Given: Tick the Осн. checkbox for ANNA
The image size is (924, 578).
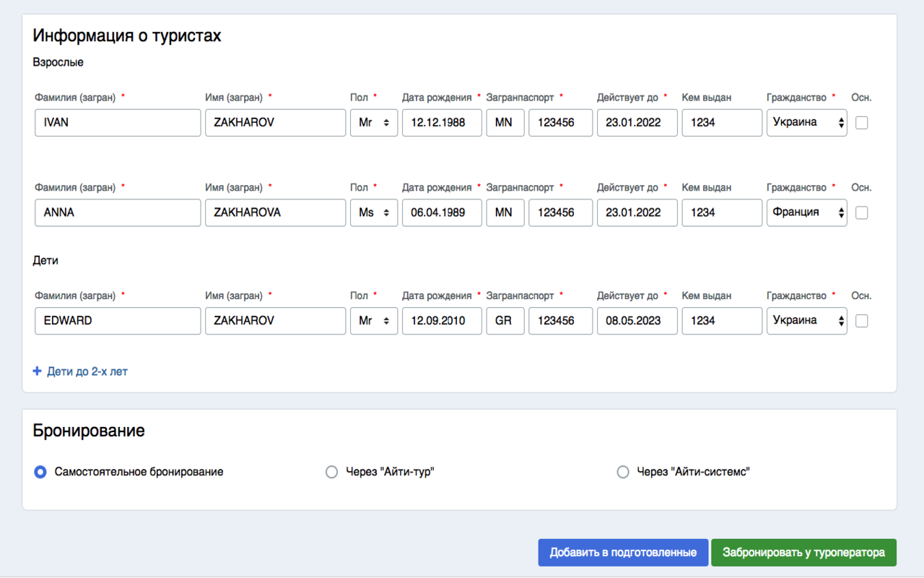Looking at the screenshot, I should 861,213.
